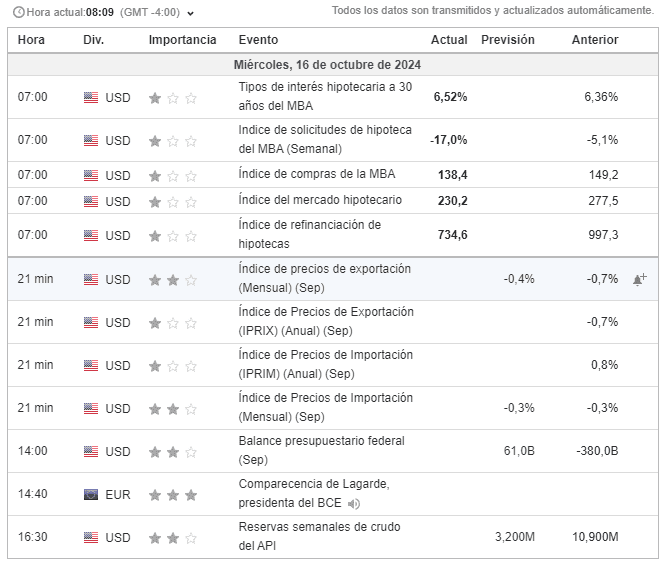
Task: Click the Actual column header
Action: [x=449, y=40]
